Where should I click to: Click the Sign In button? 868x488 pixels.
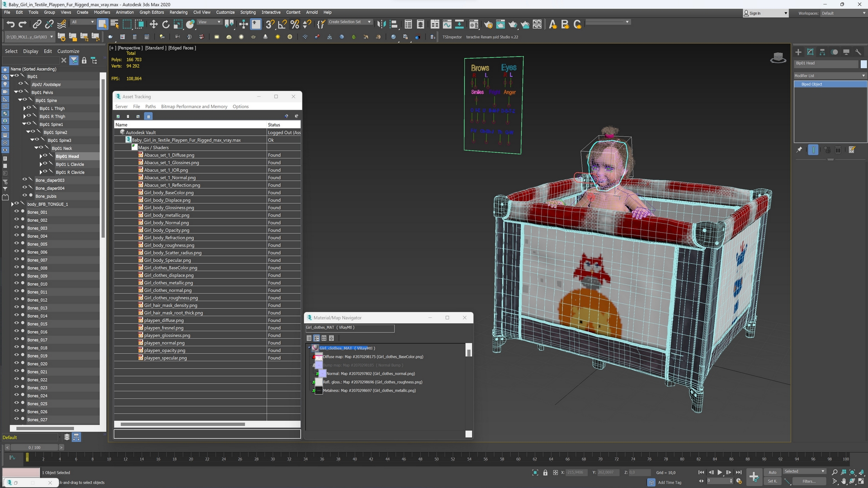[x=765, y=13]
